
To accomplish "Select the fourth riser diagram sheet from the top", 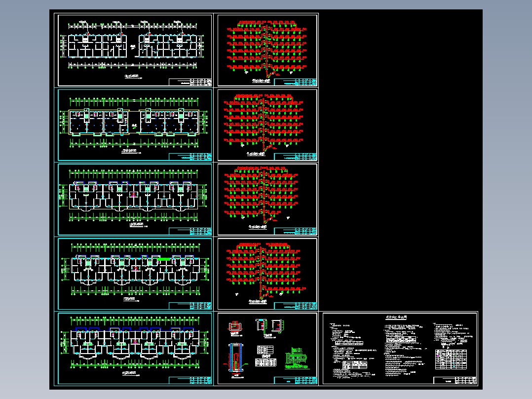I will click(267, 274).
